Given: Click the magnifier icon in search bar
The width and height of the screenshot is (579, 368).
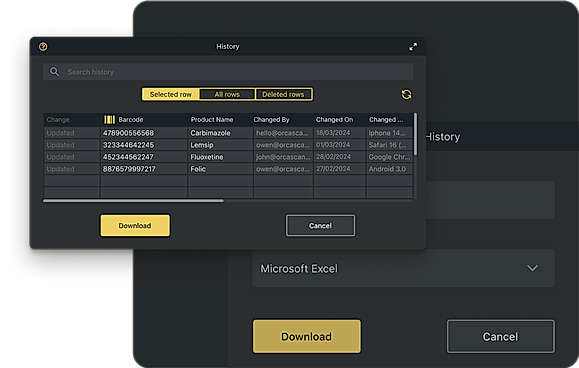Looking at the screenshot, I should [54, 72].
